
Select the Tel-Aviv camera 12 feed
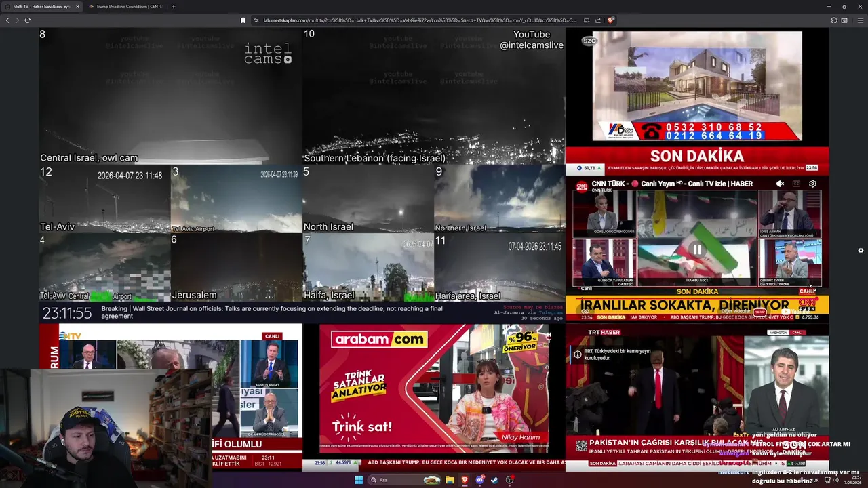point(104,199)
